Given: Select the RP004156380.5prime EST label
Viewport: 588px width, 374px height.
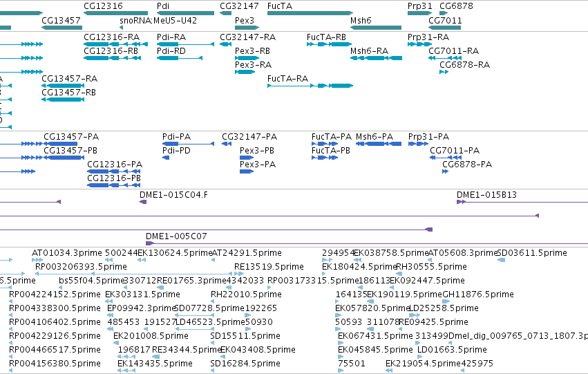Looking at the screenshot, I should (x=55, y=364).
